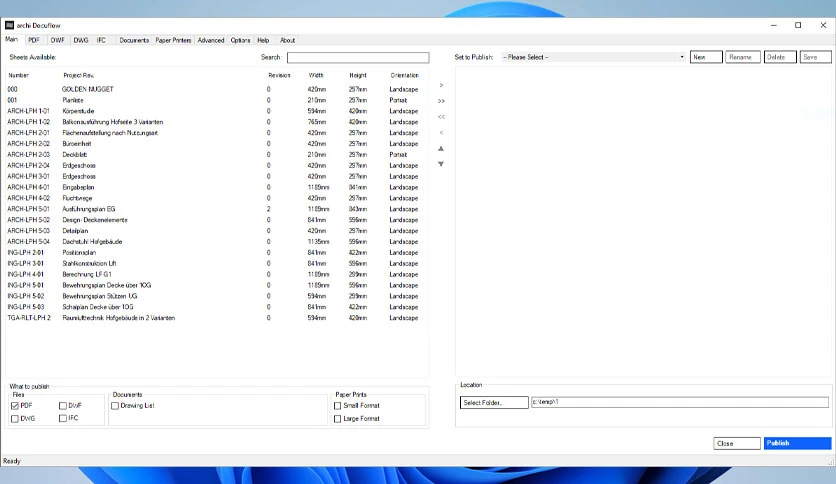The height and width of the screenshot is (484, 836).
Task: Open the IFC tab
Action: click(x=101, y=40)
